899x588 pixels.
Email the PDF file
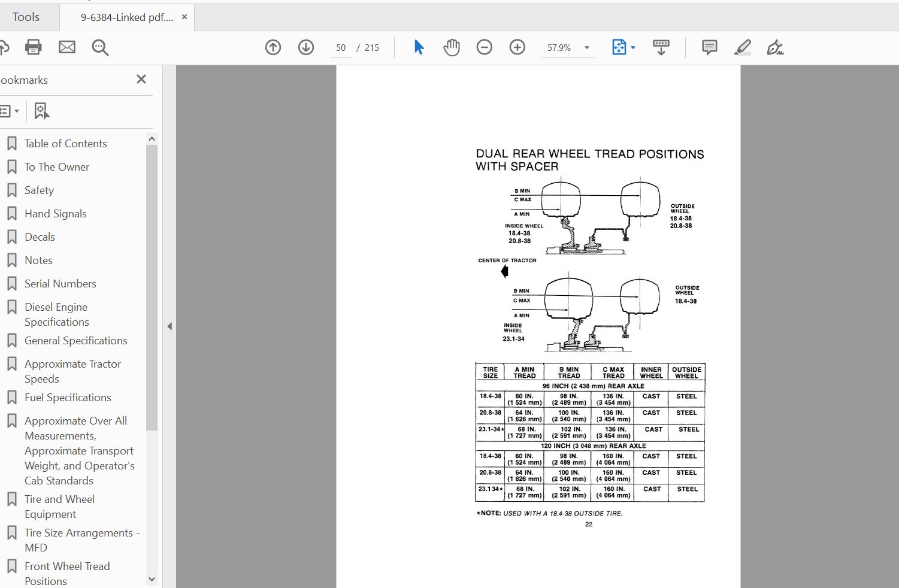(66, 47)
